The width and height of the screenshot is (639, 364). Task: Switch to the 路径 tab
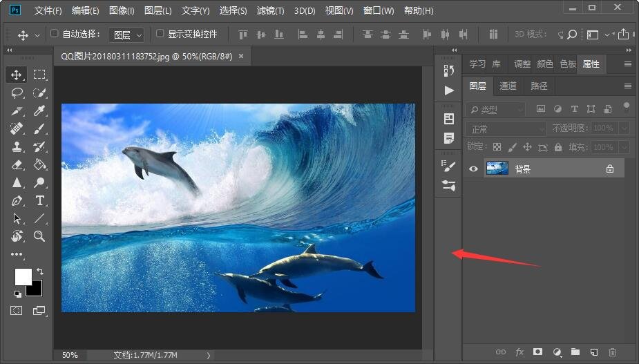(x=539, y=86)
